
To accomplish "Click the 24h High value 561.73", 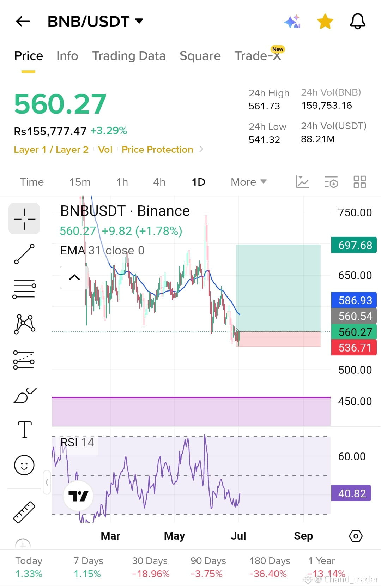I will click(x=264, y=106).
